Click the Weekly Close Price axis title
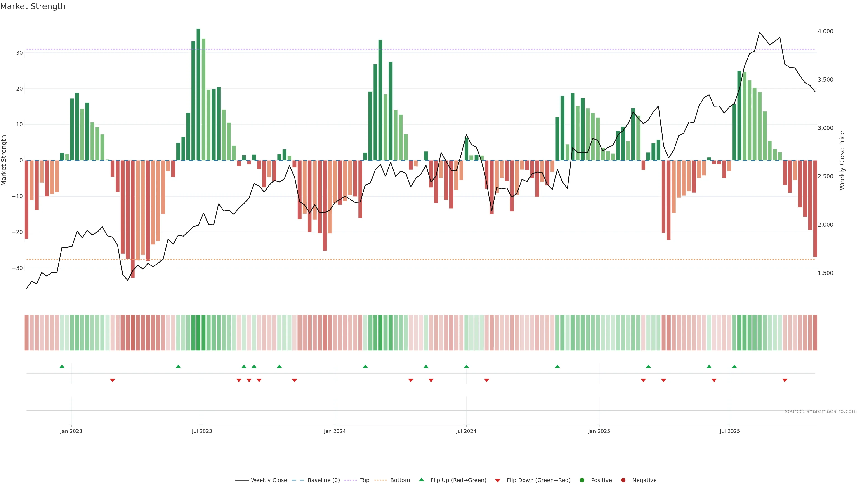Viewport: 868px width, 488px height. [842, 160]
